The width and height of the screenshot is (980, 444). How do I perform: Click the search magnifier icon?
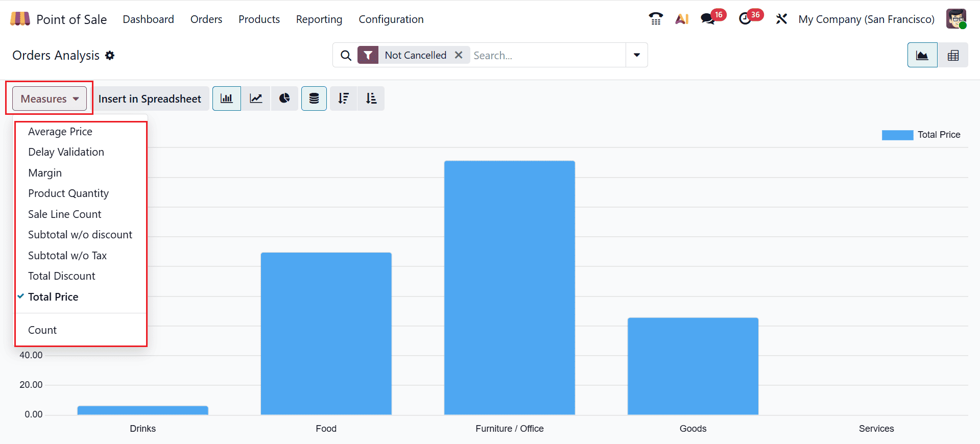coord(346,55)
